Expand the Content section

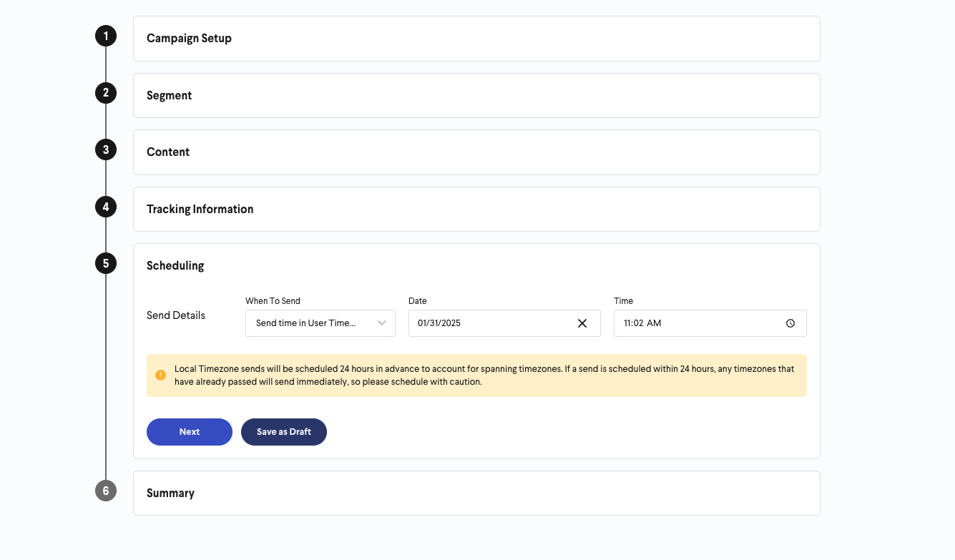pos(476,152)
